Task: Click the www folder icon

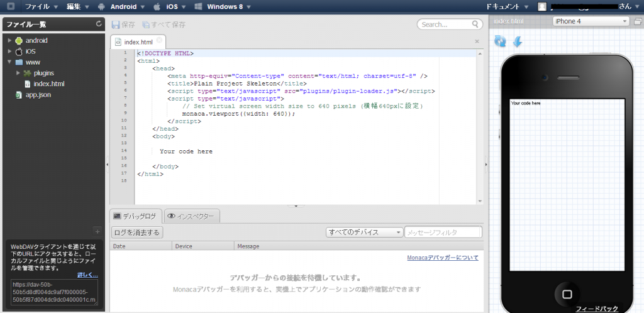Action: pyautogui.click(x=19, y=62)
